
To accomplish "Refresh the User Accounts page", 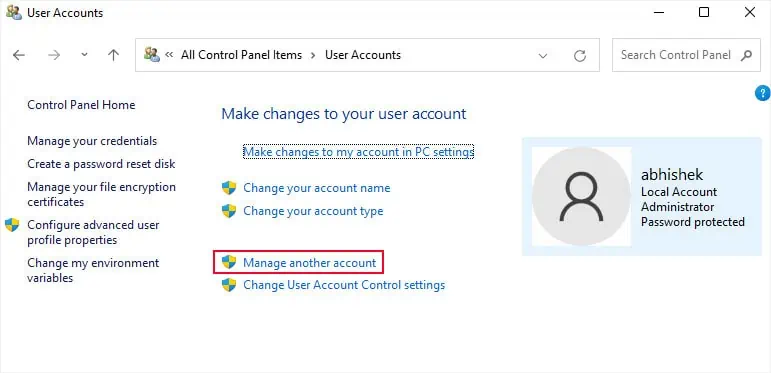I will pyautogui.click(x=580, y=56).
